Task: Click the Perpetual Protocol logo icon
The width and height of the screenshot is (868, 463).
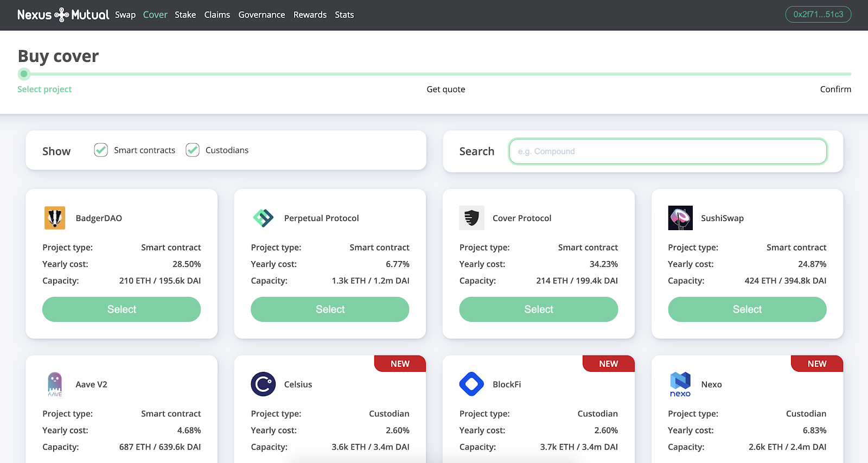Action: 263,218
